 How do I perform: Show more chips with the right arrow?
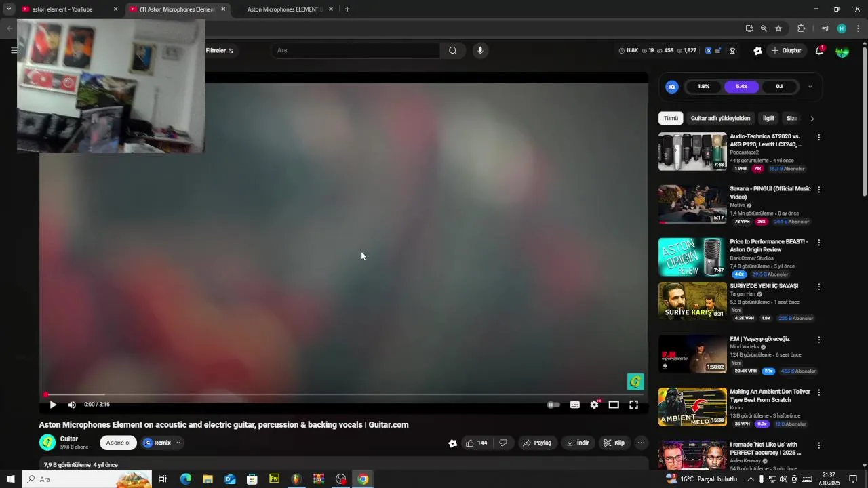pos(812,119)
